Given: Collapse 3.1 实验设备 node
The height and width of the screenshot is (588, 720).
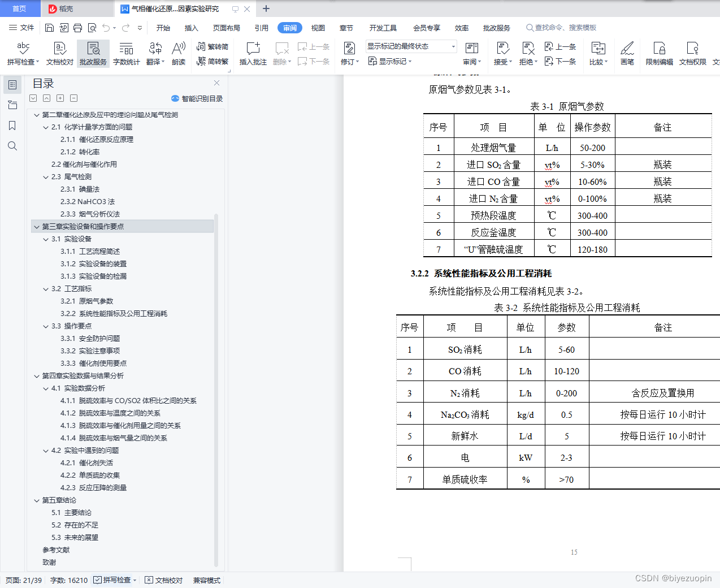Looking at the screenshot, I should pyautogui.click(x=46, y=239).
